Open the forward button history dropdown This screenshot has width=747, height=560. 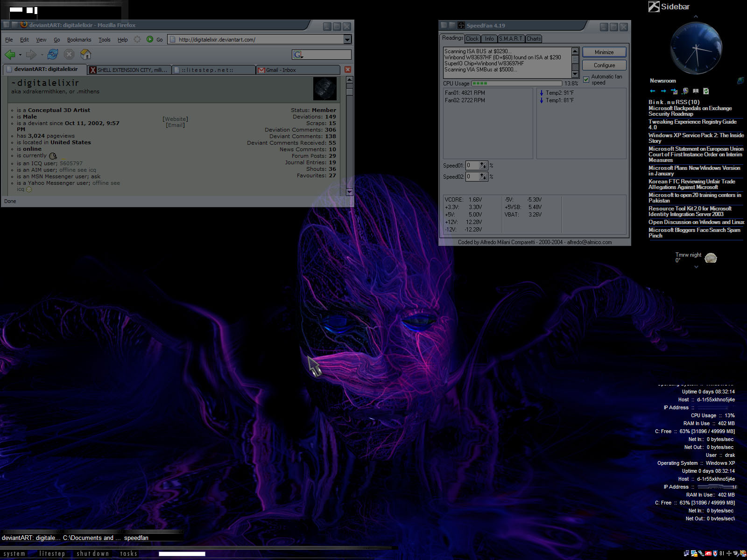pos(42,55)
